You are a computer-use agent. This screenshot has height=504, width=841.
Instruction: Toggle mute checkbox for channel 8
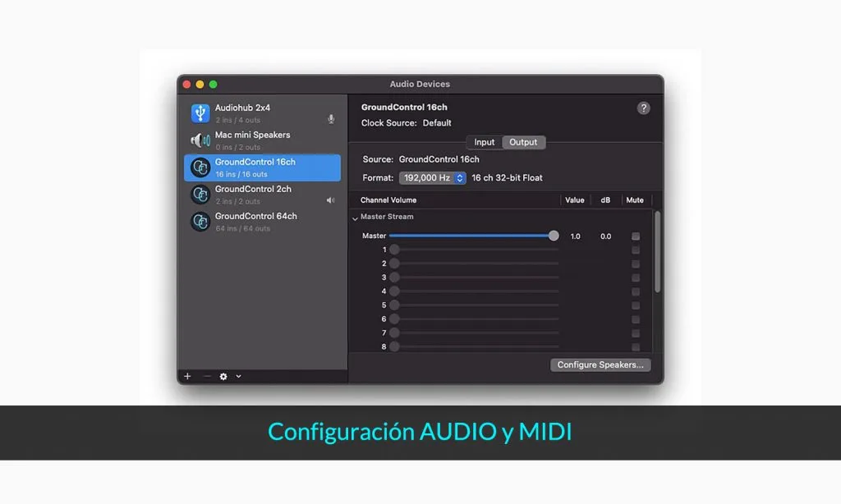tap(636, 347)
